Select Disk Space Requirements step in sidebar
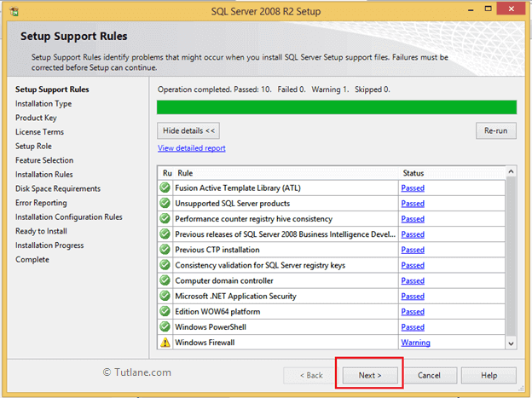Screen dimensions: 532x398 (x=58, y=188)
